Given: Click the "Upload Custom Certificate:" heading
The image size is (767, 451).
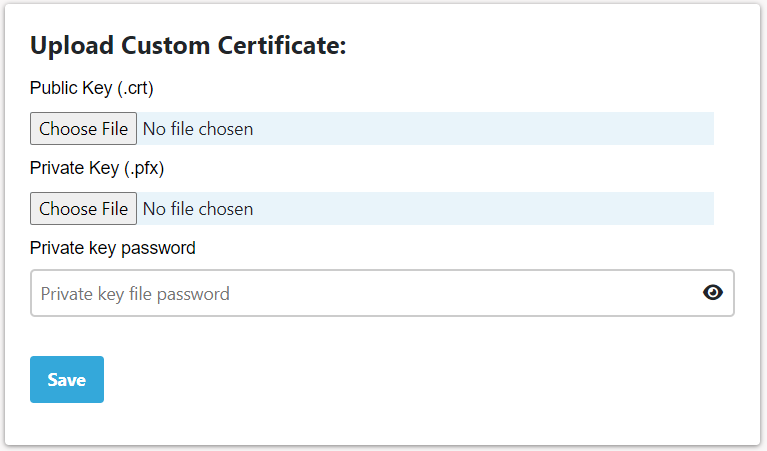Looking at the screenshot, I should pos(188,45).
